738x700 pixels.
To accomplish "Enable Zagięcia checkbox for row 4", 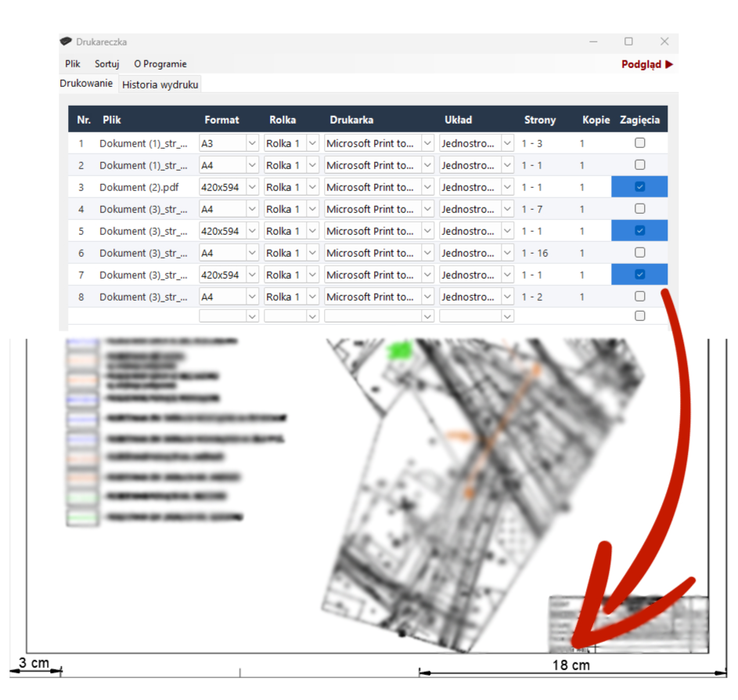I will (x=639, y=208).
